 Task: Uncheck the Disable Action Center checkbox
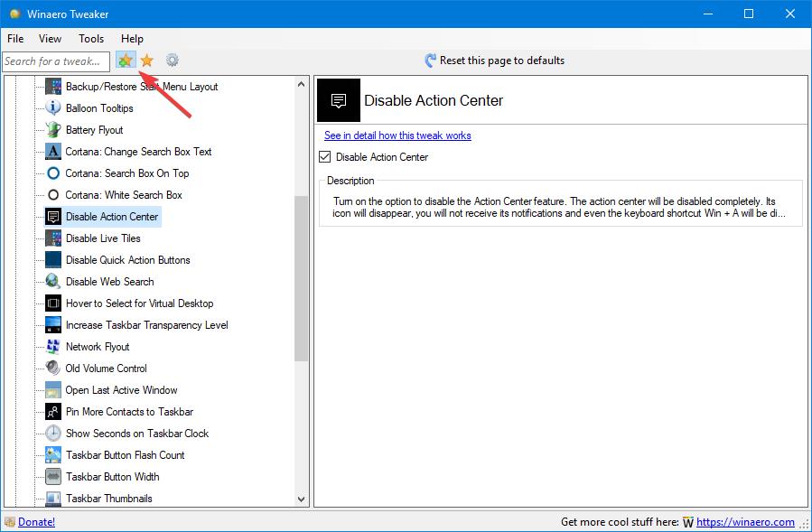tap(324, 156)
